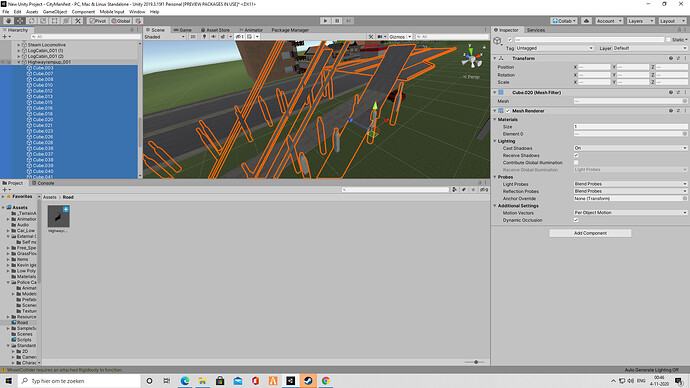690x388 pixels.
Task: Click the Pause button
Action: pyautogui.click(x=337, y=21)
